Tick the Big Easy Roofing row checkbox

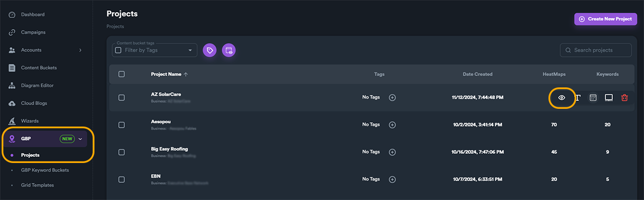121,152
